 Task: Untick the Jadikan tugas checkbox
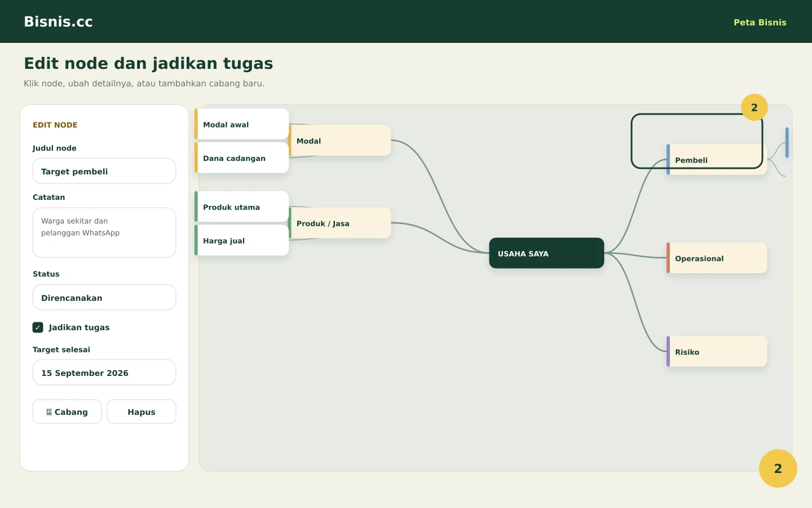(x=38, y=327)
